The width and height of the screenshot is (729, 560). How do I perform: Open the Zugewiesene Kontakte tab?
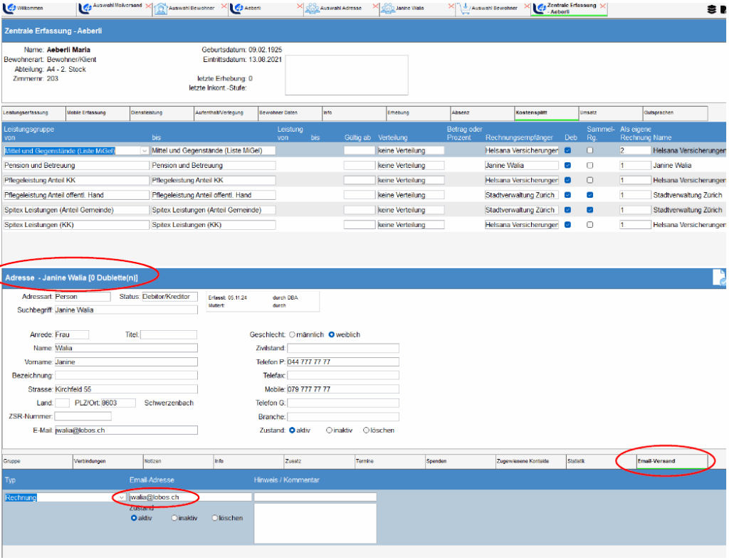point(523,461)
